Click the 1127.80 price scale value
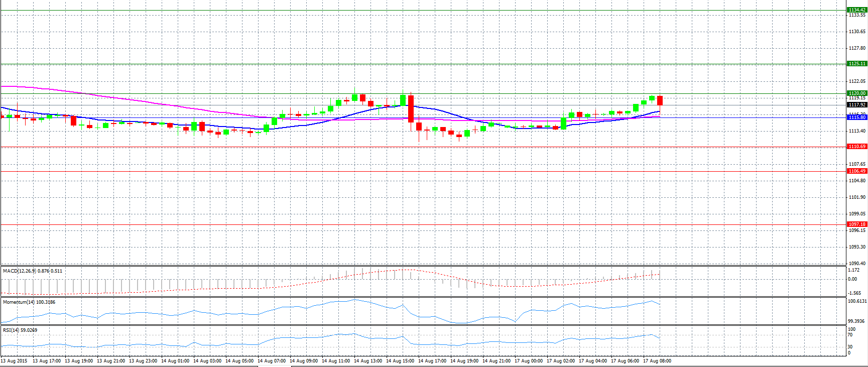 click(x=857, y=49)
